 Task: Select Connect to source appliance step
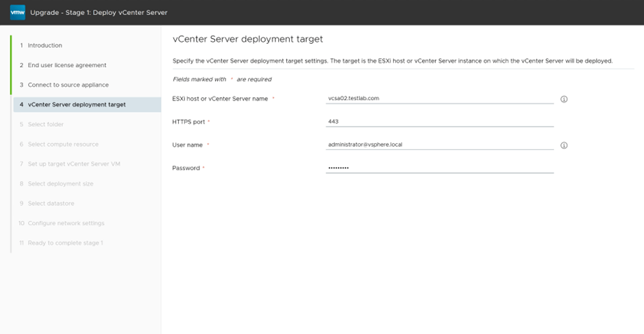tap(68, 85)
